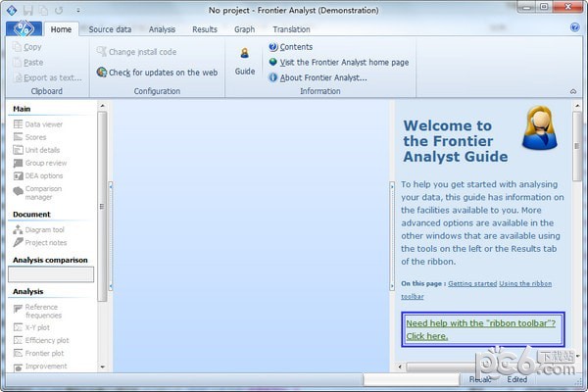Image resolution: width=588 pixels, height=392 pixels.
Task: Click the Analysis section header in sidebar
Action: point(28,291)
